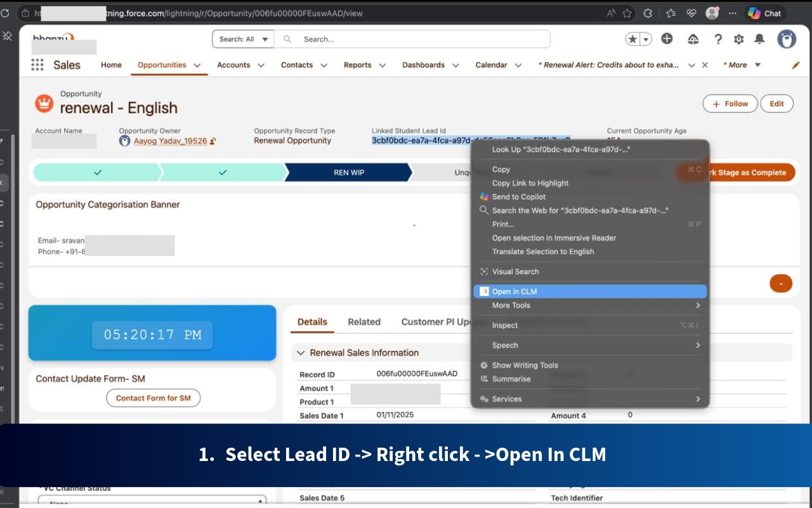Open the More Tools submenu
812x508 pixels.
coord(590,305)
